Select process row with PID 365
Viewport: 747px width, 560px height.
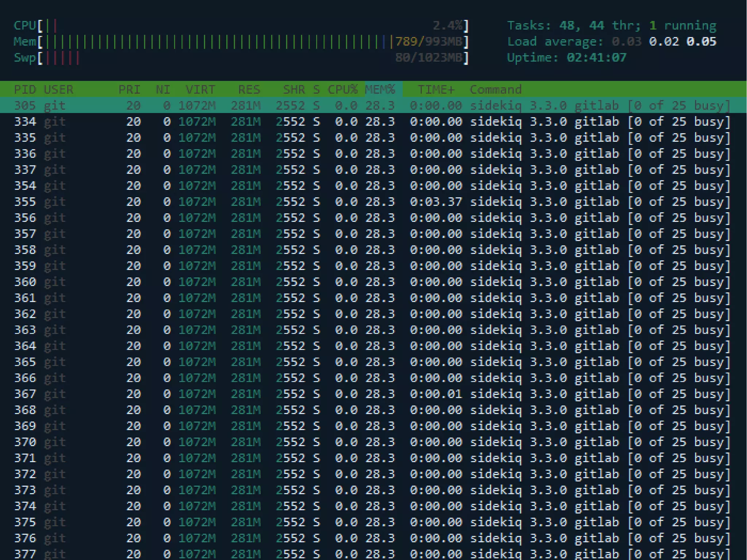pos(373,362)
